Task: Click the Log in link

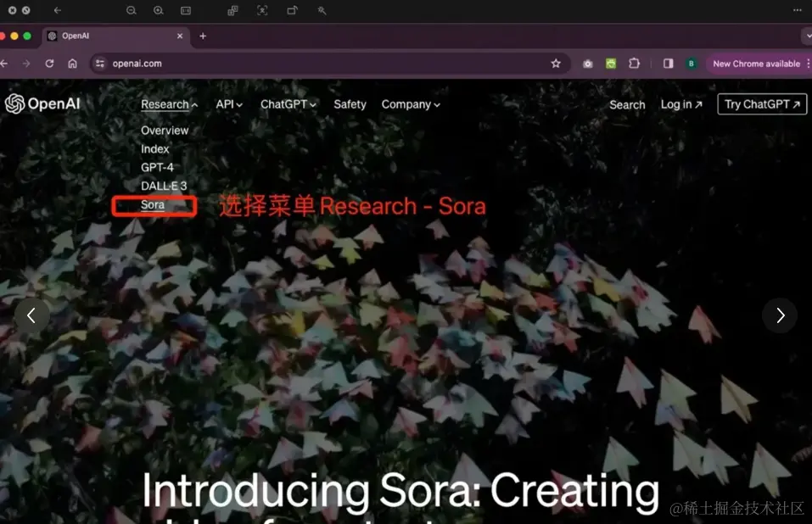Action: pyautogui.click(x=681, y=104)
